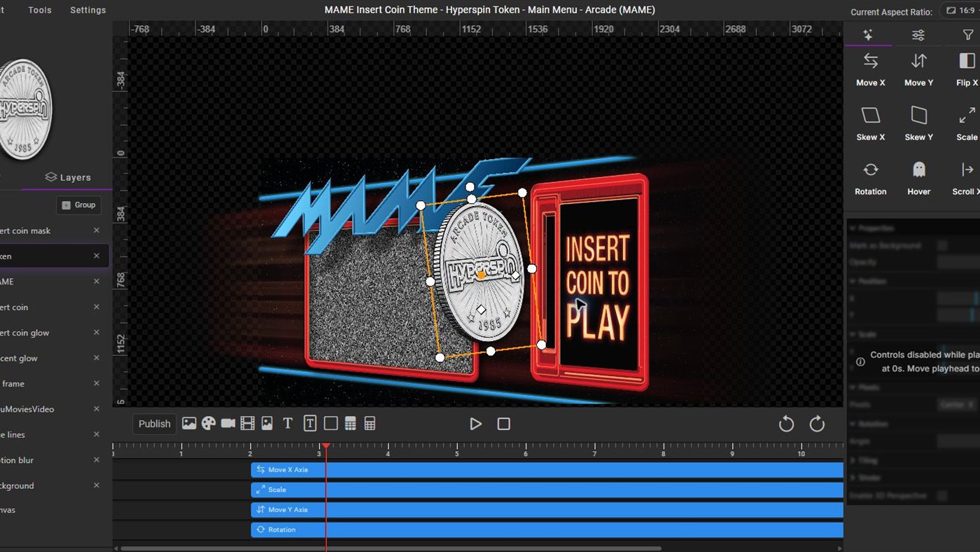Click the Group button in Layers

point(78,205)
